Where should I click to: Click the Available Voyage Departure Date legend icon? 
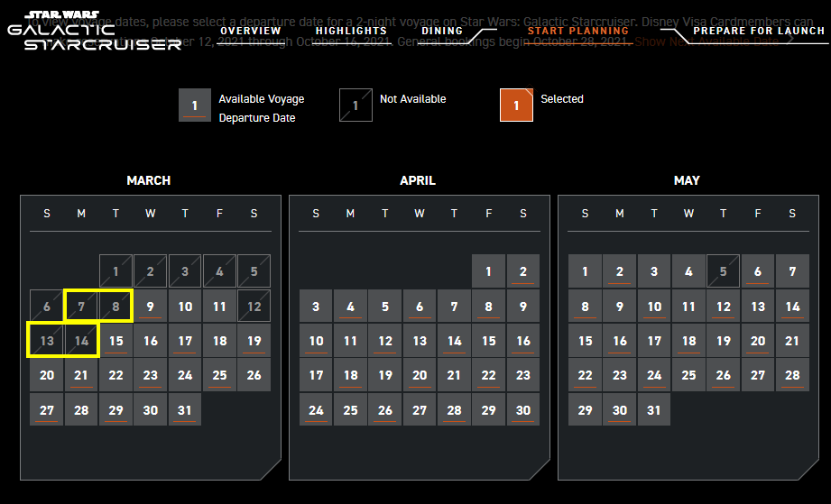195,105
